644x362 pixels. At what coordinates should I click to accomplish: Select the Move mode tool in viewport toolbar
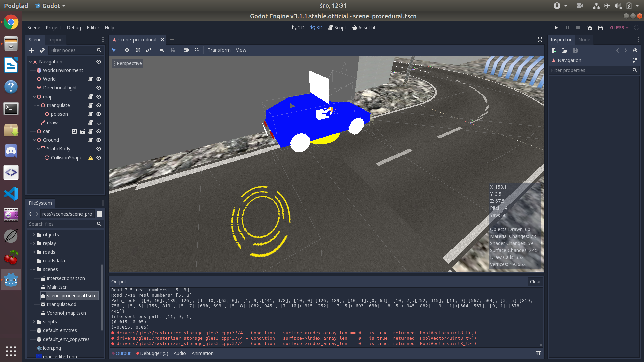[127, 50]
